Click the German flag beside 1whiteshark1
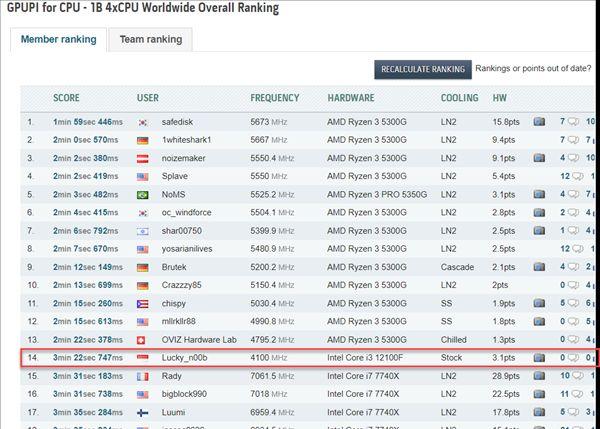The width and height of the screenshot is (600, 429). tap(142, 140)
